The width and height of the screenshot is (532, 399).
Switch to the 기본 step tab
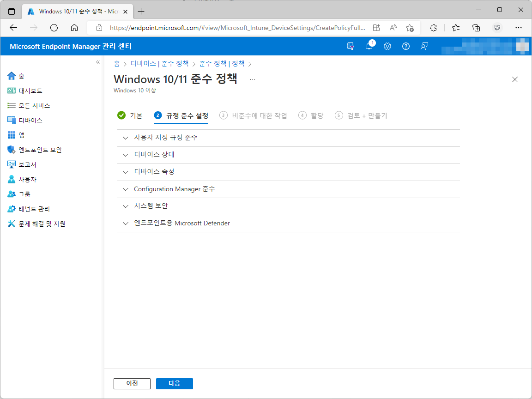point(130,116)
